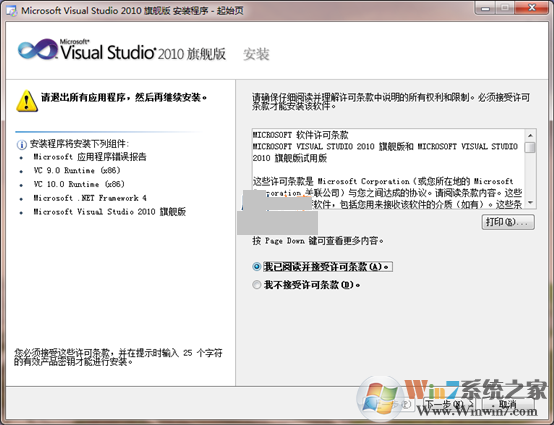The image size is (554, 425).
Task: Click the license text scroll down arrow
Action: 530,202
